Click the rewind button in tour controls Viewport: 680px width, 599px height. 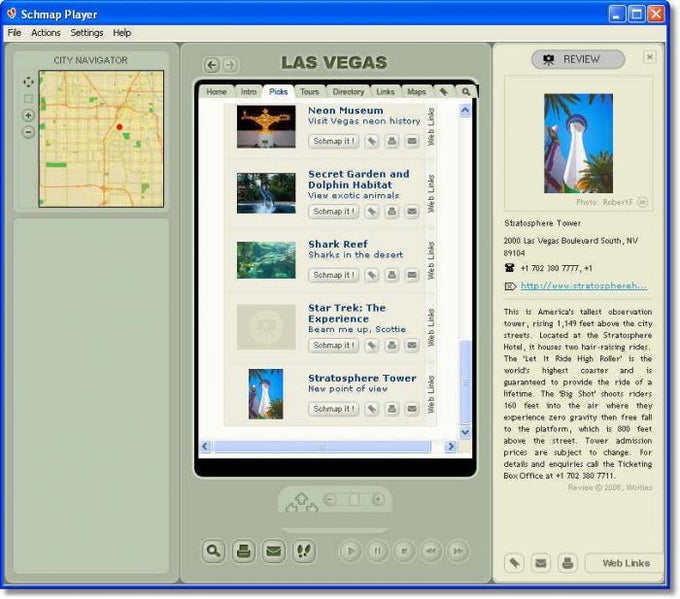tap(431, 551)
